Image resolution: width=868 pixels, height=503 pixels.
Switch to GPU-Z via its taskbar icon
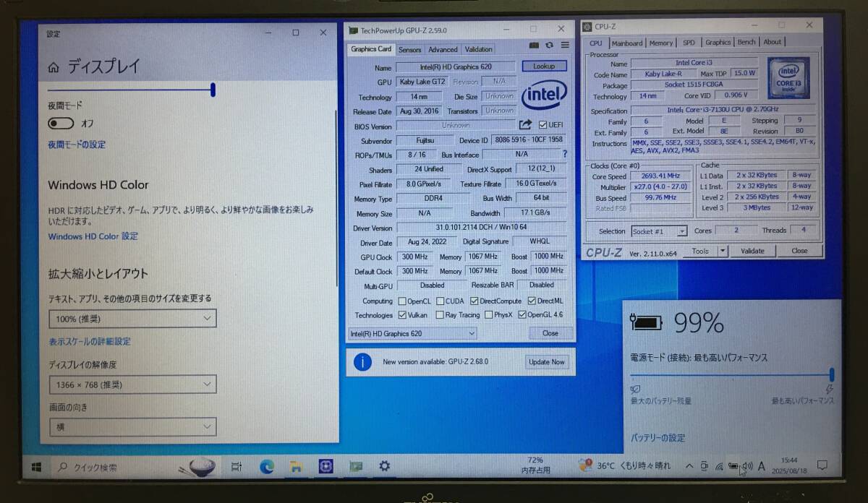click(x=355, y=467)
